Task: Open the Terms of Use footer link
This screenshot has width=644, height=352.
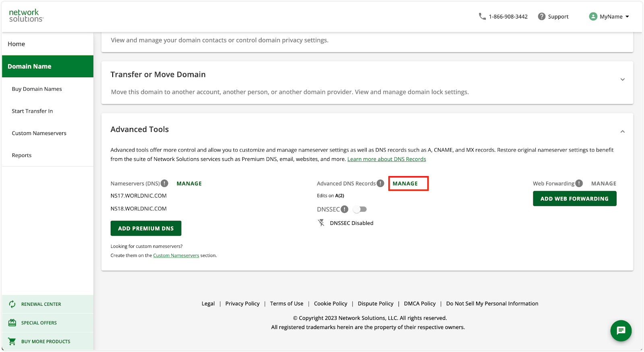Action: pos(287,304)
